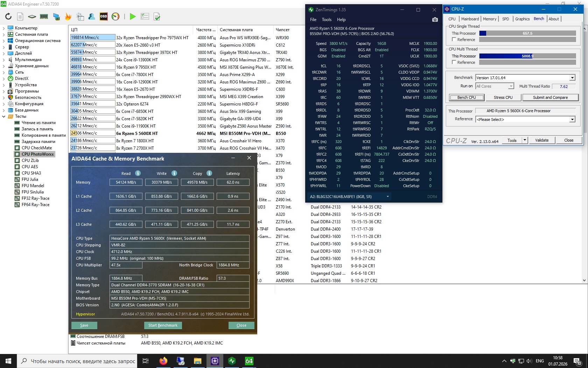Take ZenTimings screenshot with camera icon
This screenshot has width=588, height=368.
[x=435, y=20]
